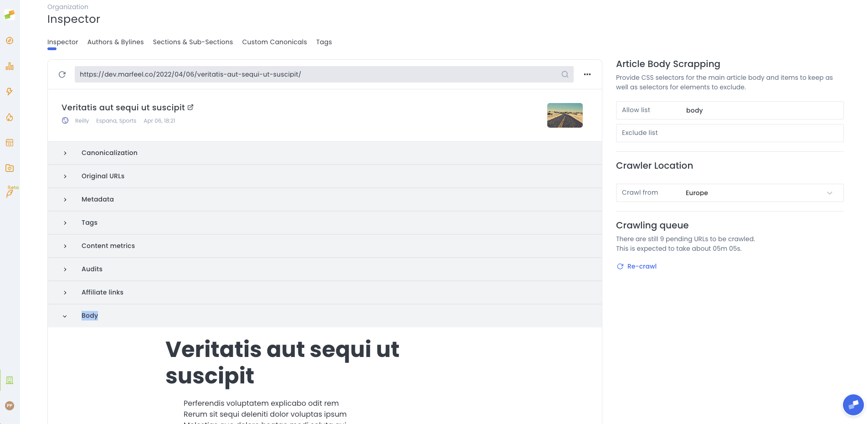Open the calendar widget icon in sidebar
Viewport: 868px width, 424px height.
(x=10, y=143)
